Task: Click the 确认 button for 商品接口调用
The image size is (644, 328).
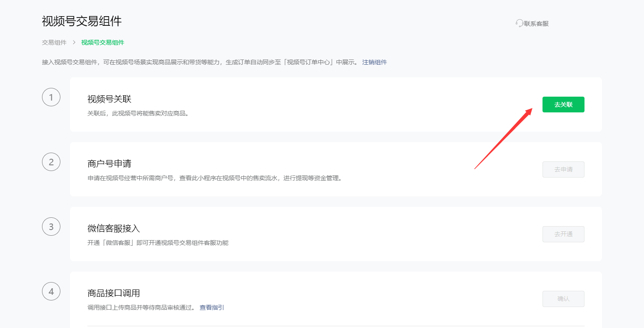Action: 563,299
